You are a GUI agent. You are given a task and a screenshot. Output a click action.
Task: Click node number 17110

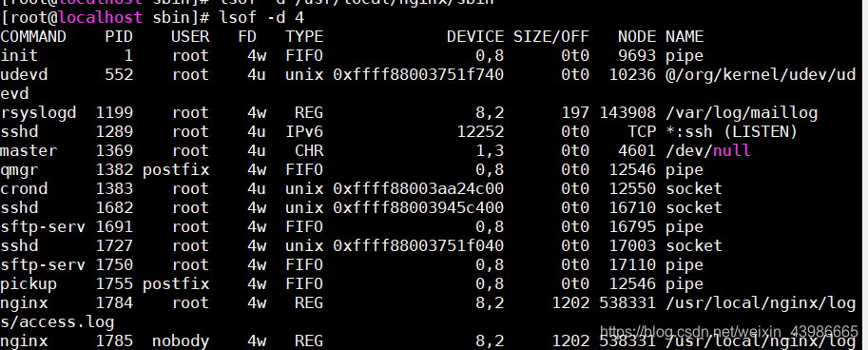click(x=632, y=265)
